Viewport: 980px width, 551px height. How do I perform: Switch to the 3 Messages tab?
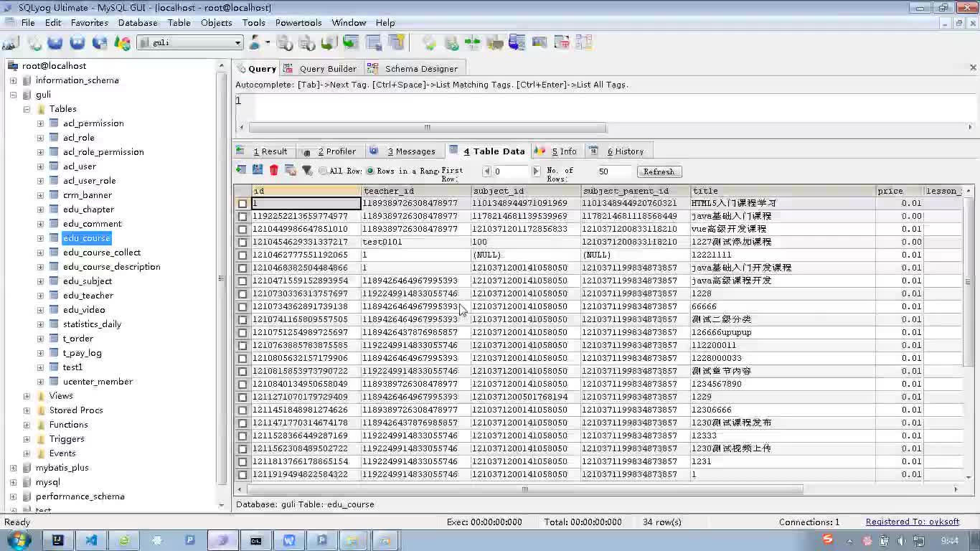coord(404,151)
